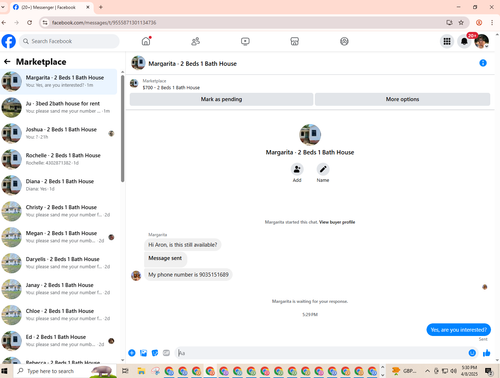The image size is (500, 378).
Task: Open a new browser tab
Action: coord(101,7)
